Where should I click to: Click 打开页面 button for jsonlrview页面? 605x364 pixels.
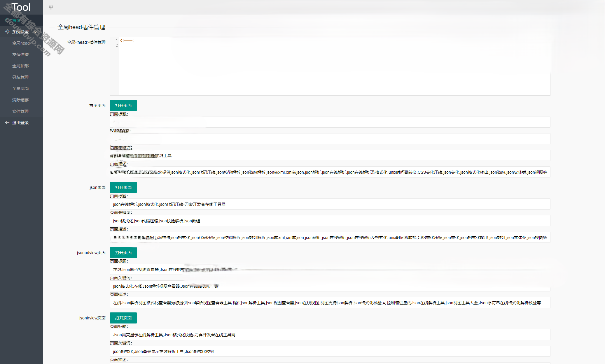(x=123, y=318)
